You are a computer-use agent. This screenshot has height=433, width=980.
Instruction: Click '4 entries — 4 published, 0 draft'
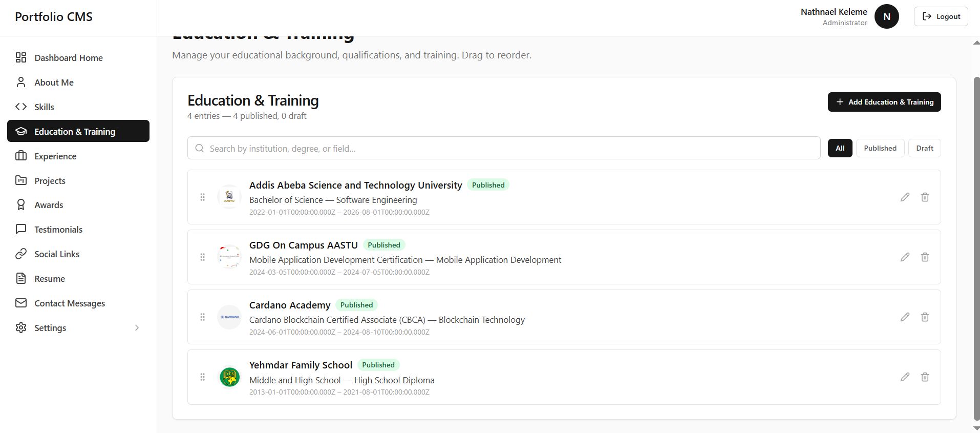tap(247, 116)
